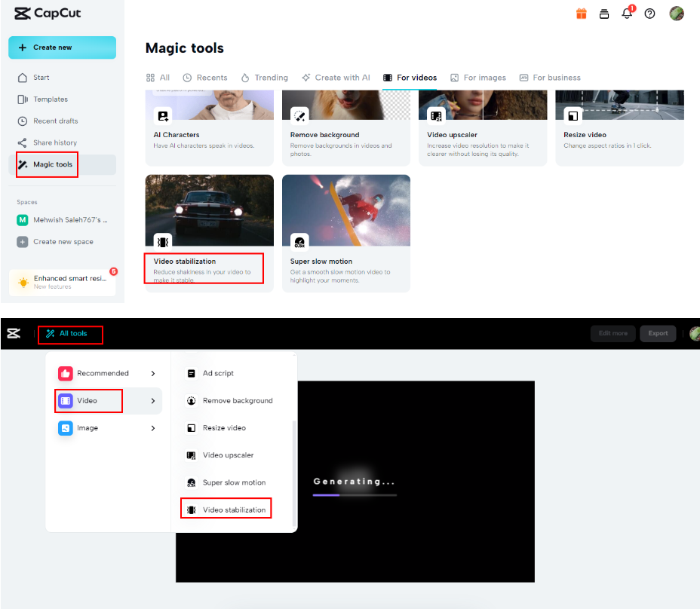The image size is (700, 609).
Task: Click the Resize video card icon
Action: point(573,116)
